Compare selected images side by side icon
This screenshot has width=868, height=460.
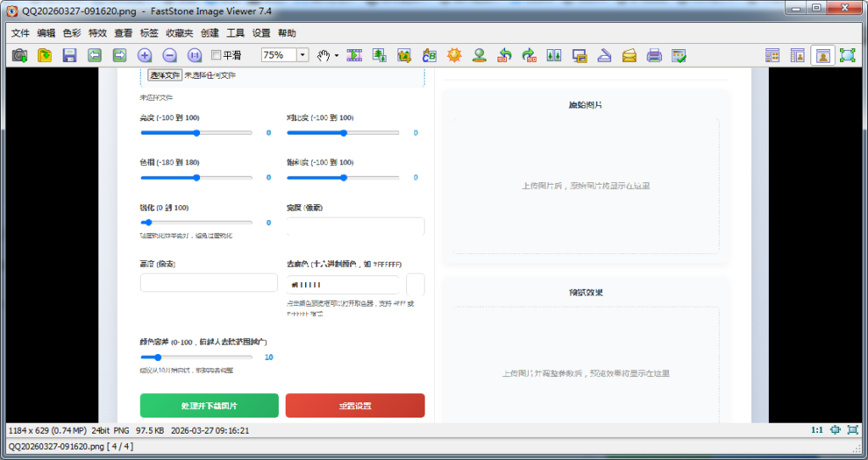554,55
